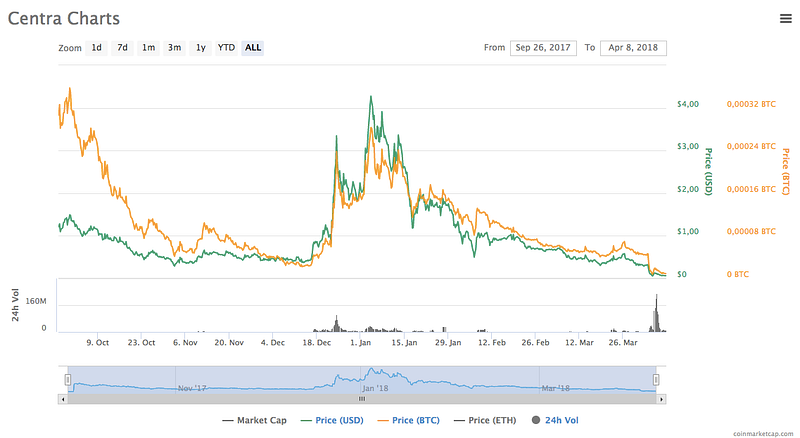Click the 0,00024 BTC axis label
Screen dimensions: 800x438
(x=751, y=147)
